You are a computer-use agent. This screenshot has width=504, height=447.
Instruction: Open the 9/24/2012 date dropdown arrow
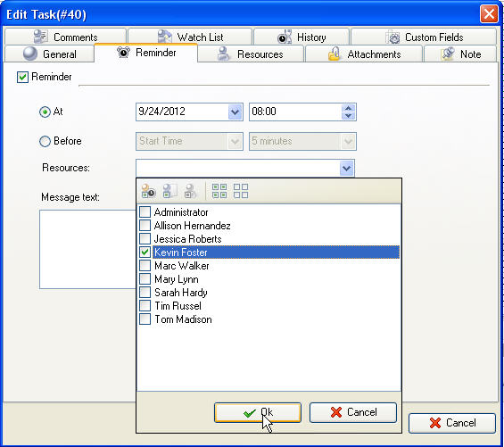pyautogui.click(x=235, y=112)
